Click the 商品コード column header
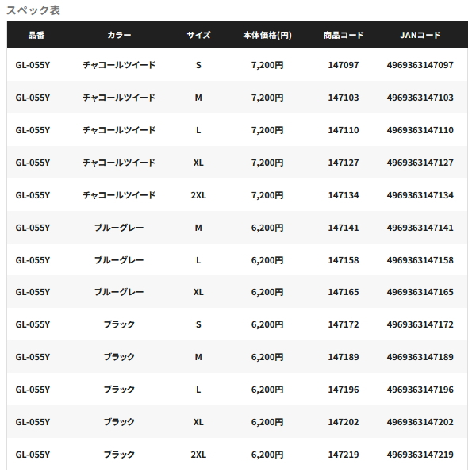Viewport: 476px width, 476px height. click(x=344, y=35)
